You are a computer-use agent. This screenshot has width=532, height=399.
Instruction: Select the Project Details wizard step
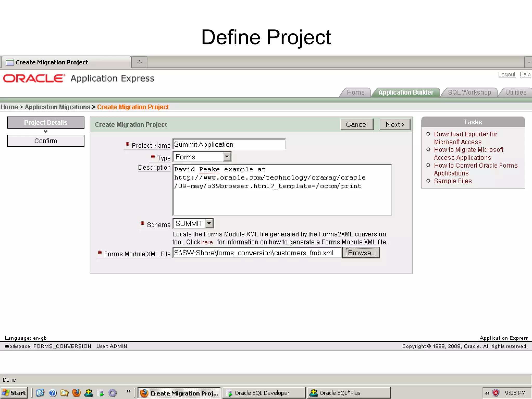(x=46, y=123)
